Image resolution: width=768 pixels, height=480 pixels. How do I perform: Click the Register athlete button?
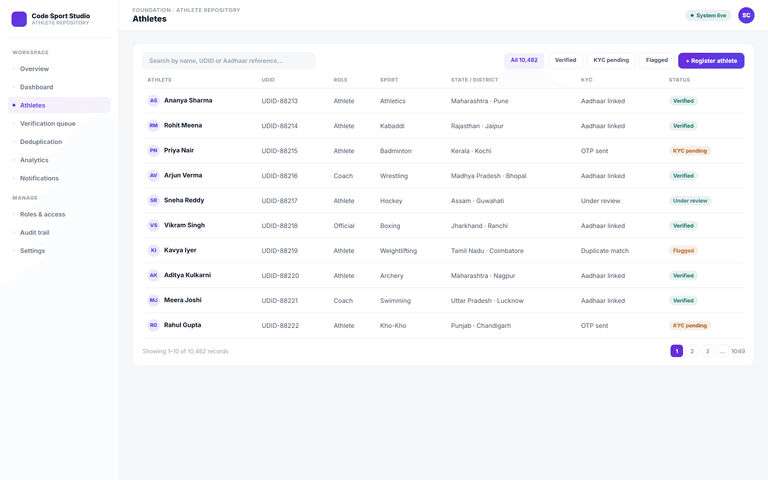tap(711, 61)
